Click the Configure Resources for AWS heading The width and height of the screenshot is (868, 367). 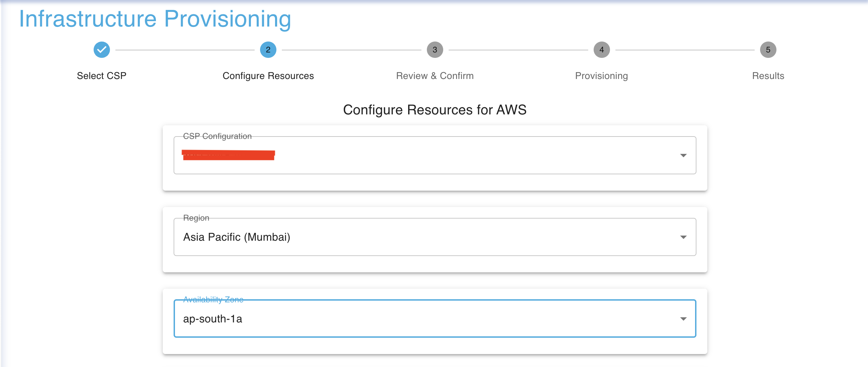coord(435,110)
